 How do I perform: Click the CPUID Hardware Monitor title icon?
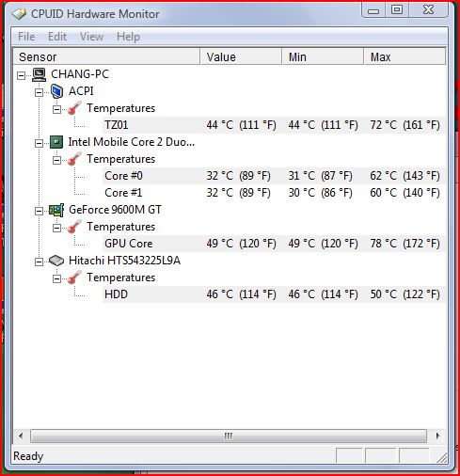click(x=19, y=14)
